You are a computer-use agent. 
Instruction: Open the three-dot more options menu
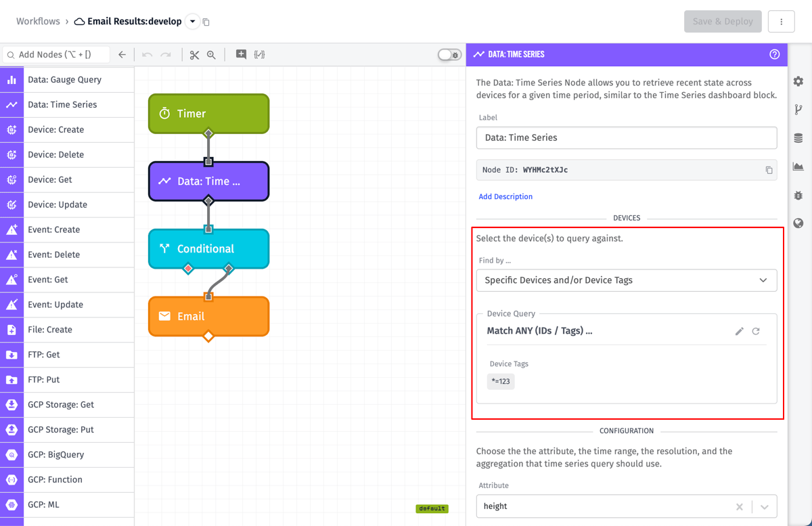coord(782,22)
